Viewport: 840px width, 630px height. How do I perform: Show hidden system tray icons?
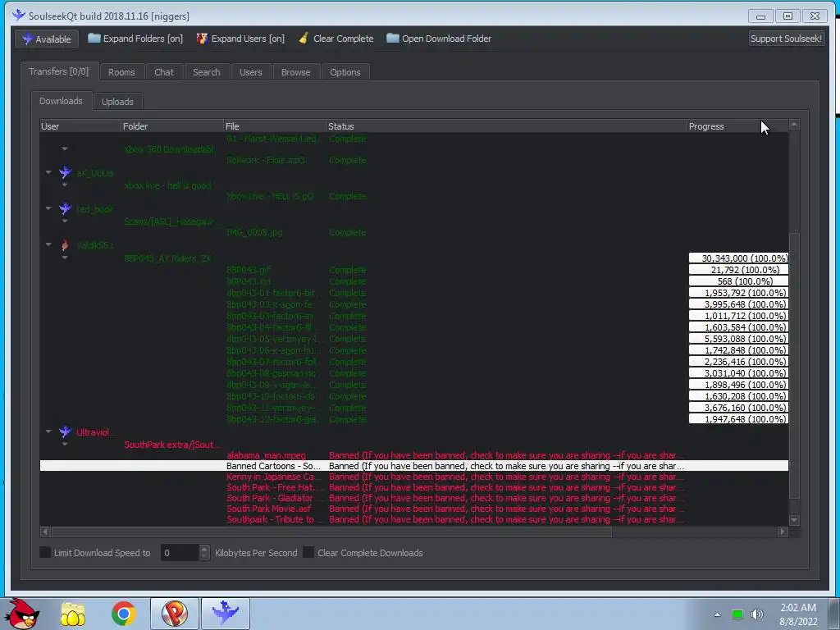(717, 614)
